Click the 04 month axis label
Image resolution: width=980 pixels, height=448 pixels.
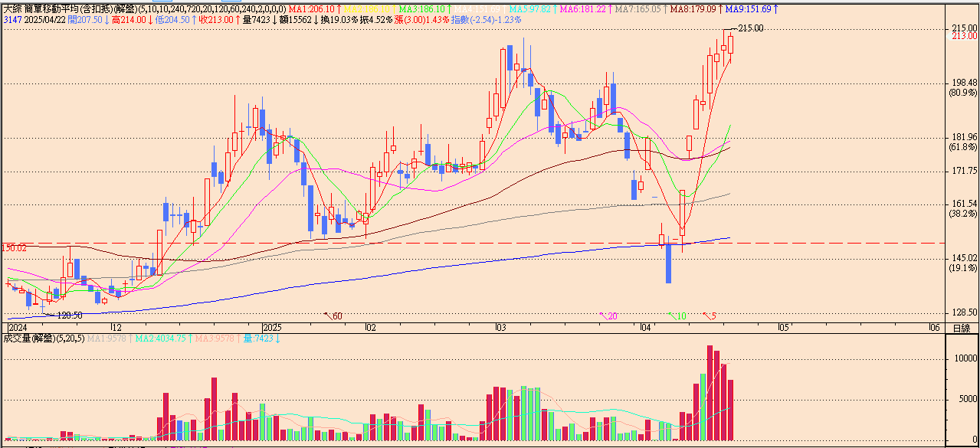point(645,327)
